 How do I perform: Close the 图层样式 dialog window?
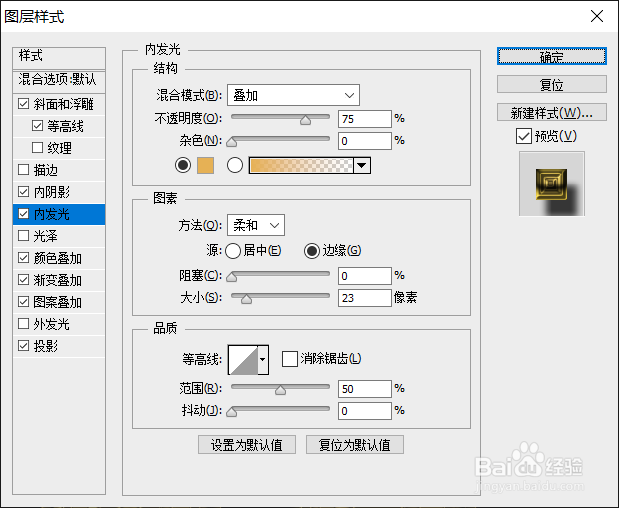pos(596,16)
